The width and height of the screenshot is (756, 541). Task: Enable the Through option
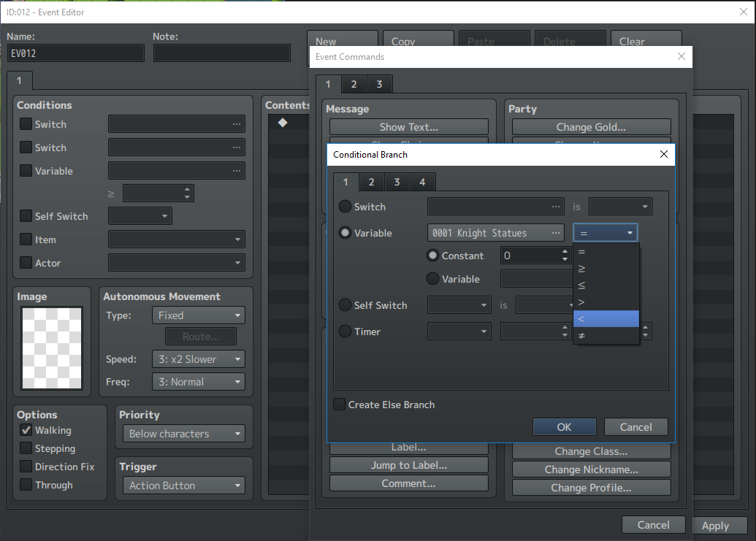coord(26,485)
